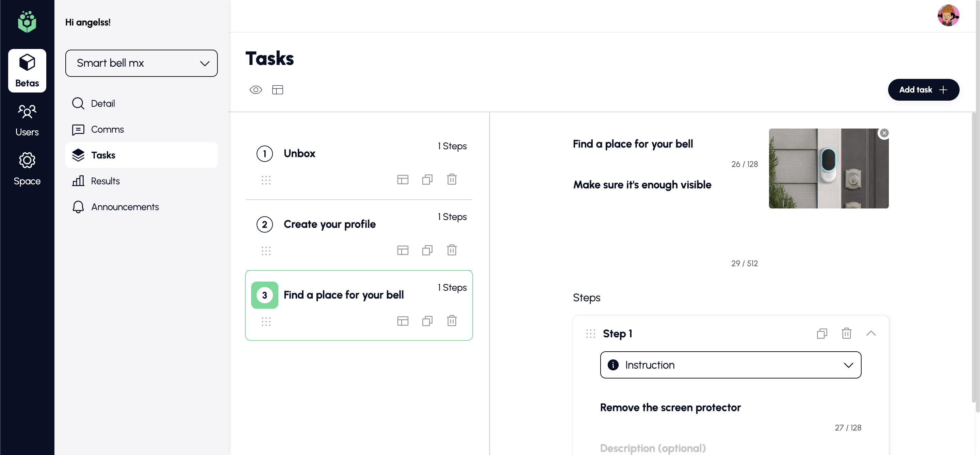Expand the Instruction step type dropdown

[731, 365]
